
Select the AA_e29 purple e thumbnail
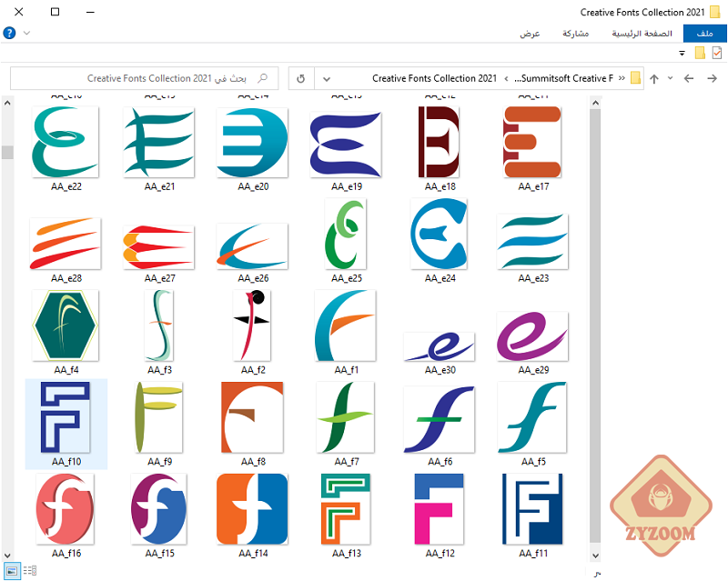point(532,336)
